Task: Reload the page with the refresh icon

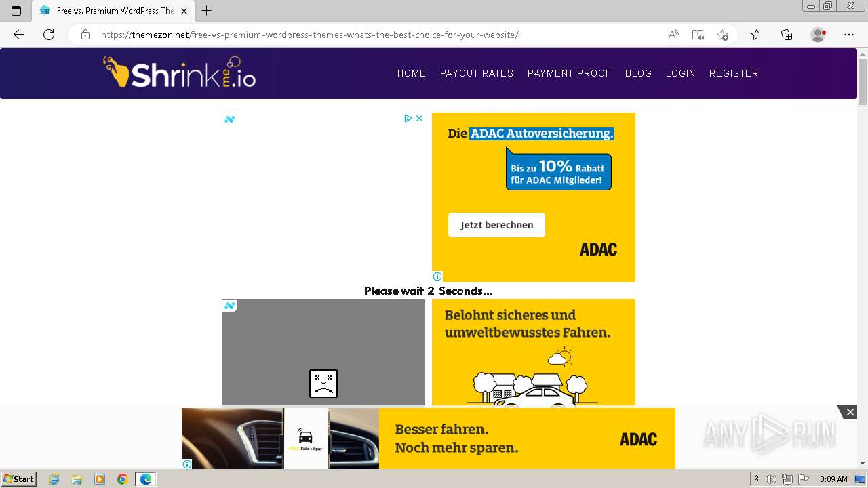Action: point(49,35)
